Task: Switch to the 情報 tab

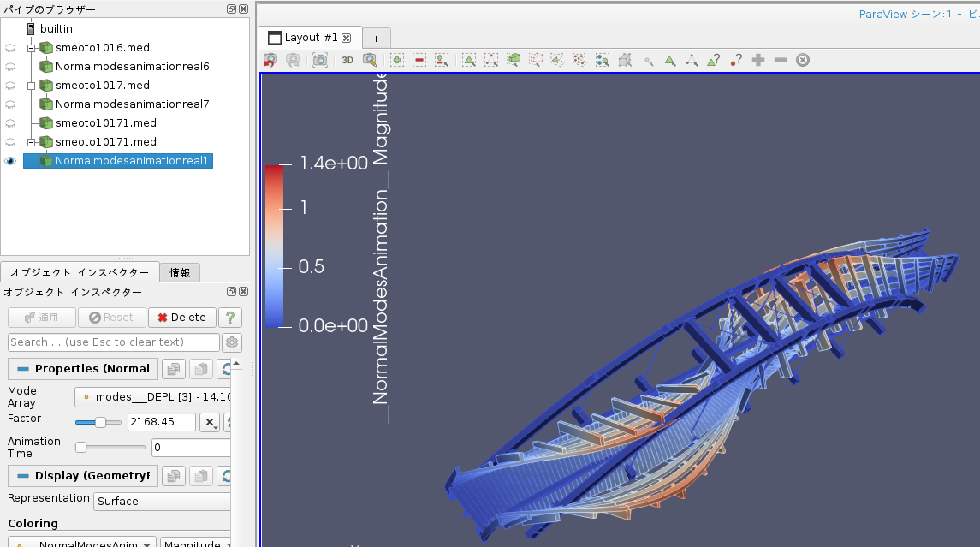Action: tap(180, 273)
